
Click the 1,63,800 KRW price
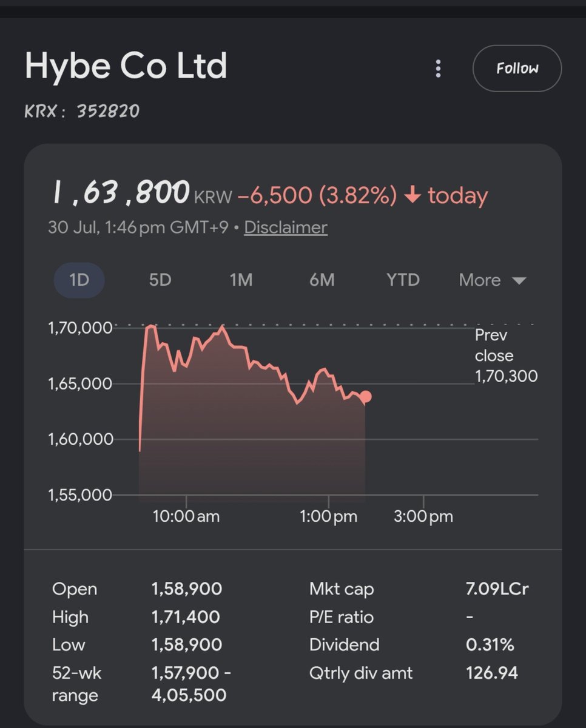pyautogui.click(x=141, y=194)
